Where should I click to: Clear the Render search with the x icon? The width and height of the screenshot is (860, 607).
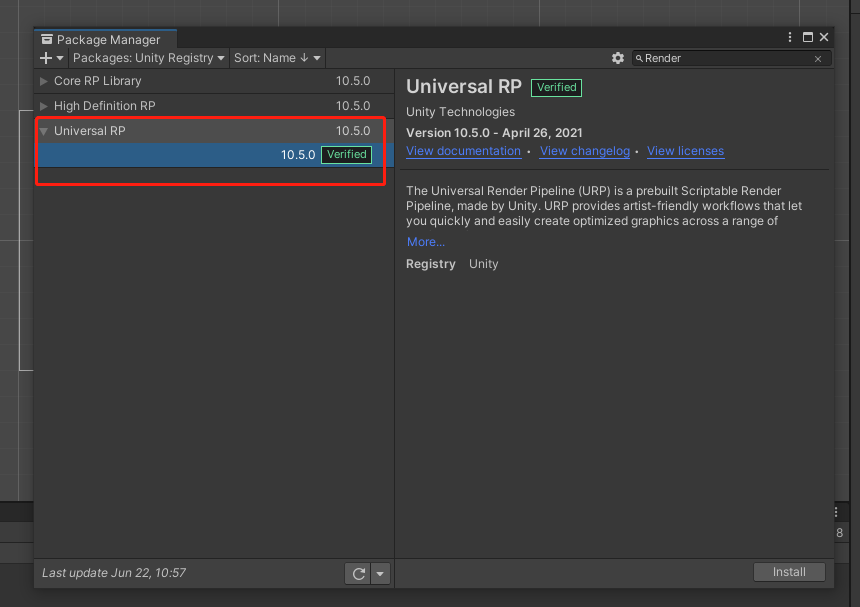[818, 58]
